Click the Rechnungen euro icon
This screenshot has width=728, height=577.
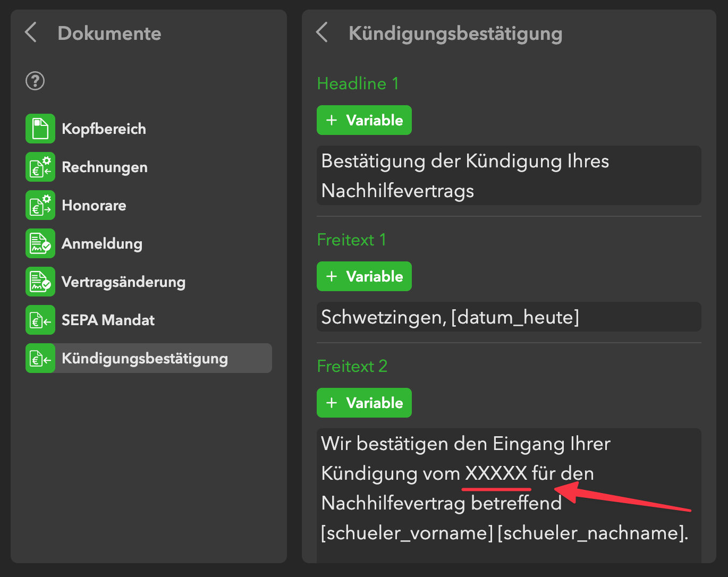pos(40,167)
